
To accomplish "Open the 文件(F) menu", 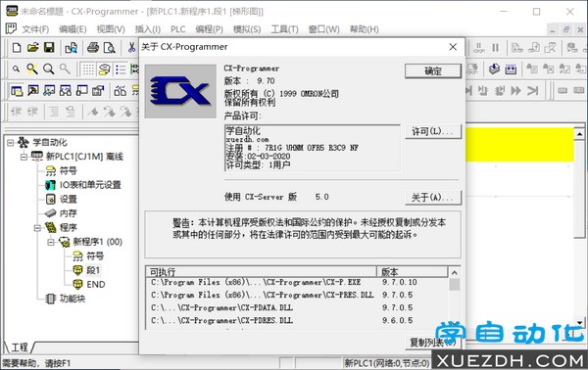I will point(35,29).
